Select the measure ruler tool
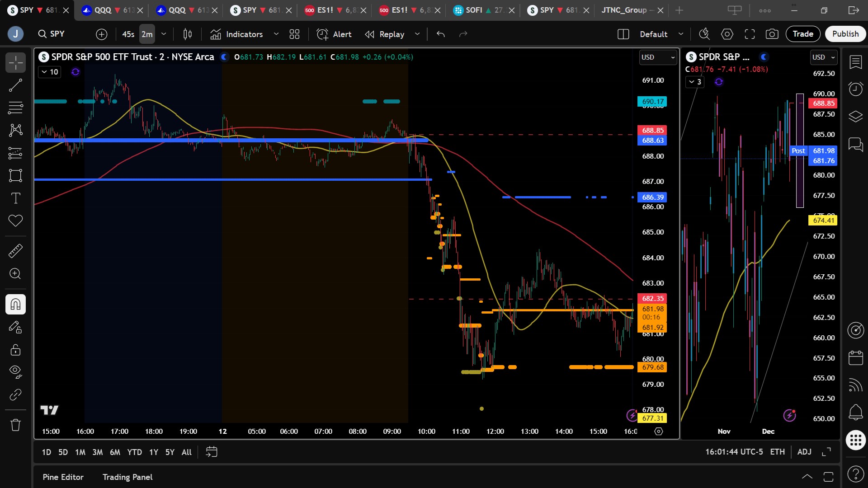 pos(15,251)
